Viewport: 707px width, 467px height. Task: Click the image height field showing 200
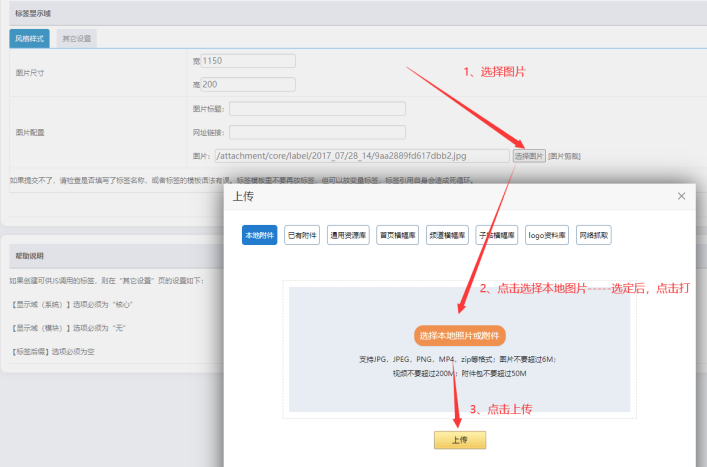coord(248,84)
